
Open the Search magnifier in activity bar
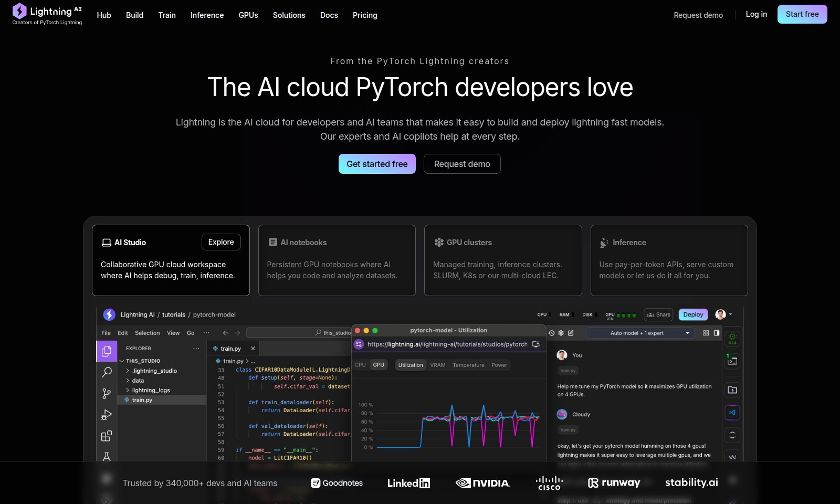(x=107, y=372)
